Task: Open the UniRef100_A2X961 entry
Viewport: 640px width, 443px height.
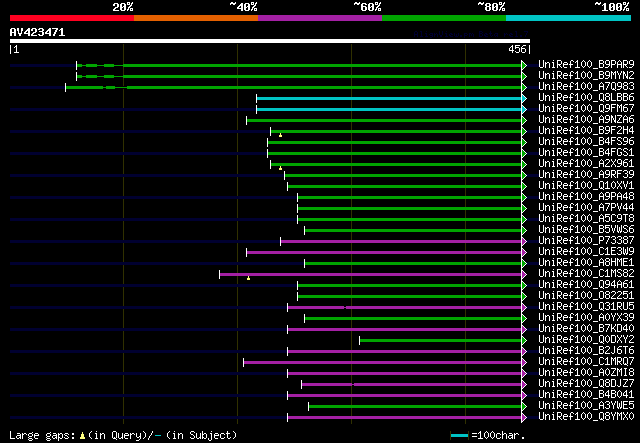Action: tap(586, 164)
